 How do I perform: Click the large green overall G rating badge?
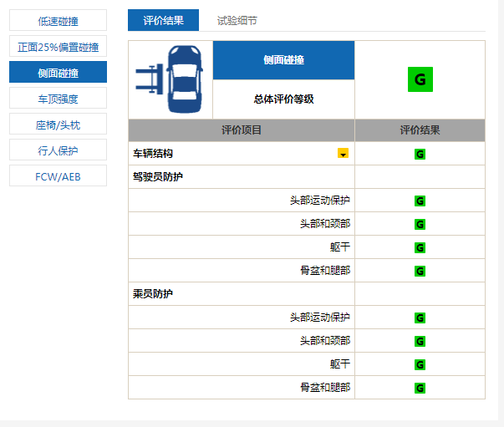coord(420,80)
